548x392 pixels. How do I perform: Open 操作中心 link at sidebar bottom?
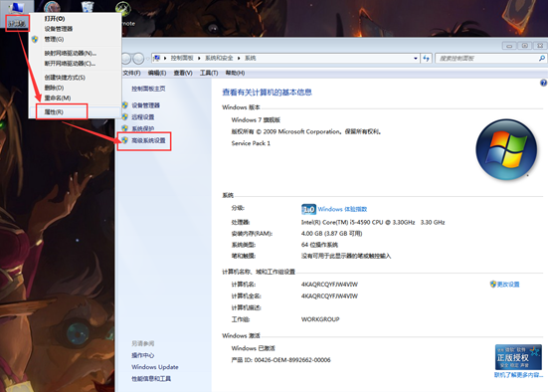click(142, 355)
